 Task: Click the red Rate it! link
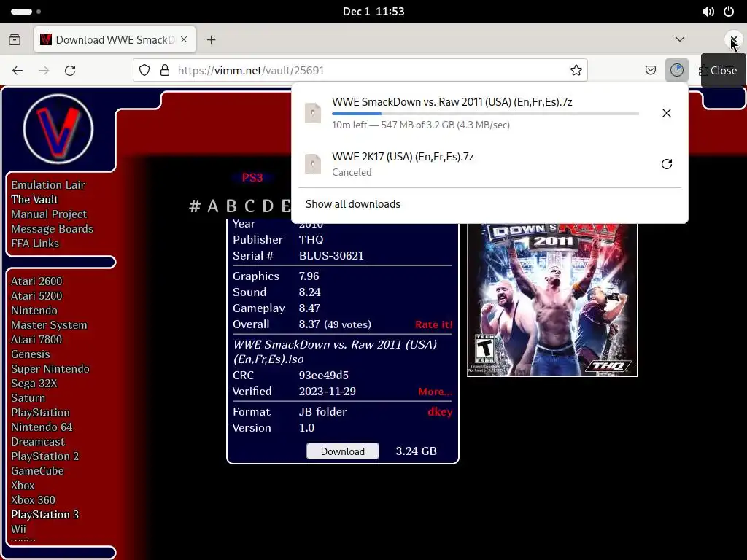pos(433,324)
